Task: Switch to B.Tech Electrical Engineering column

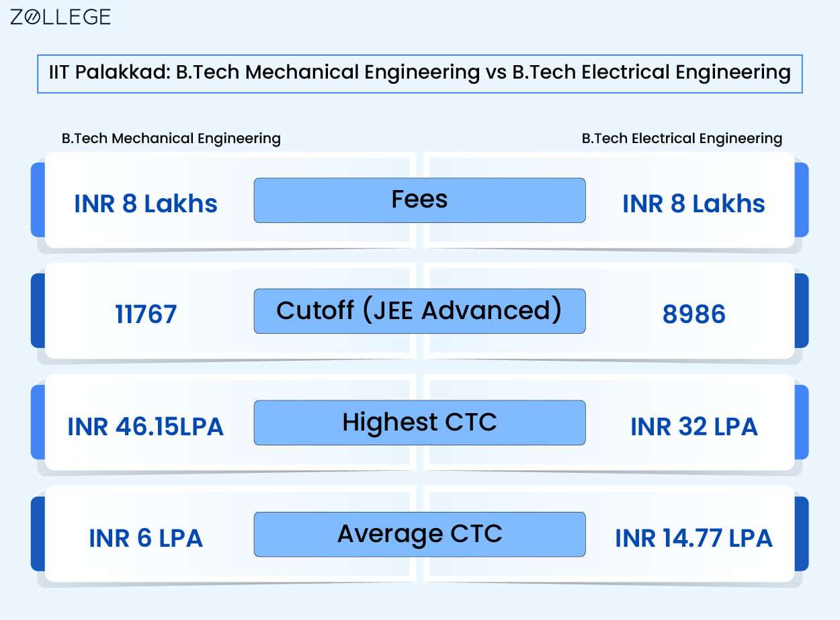Action: [x=681, y=138]
